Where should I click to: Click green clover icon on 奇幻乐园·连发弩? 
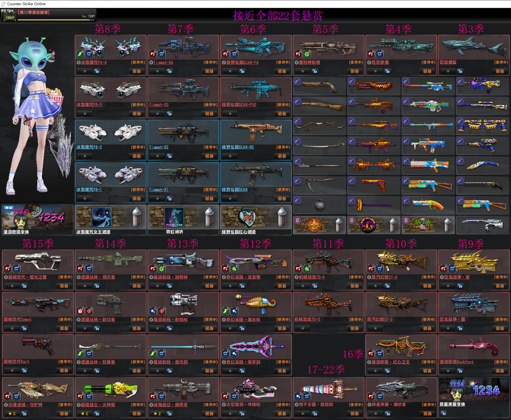pos(234,268)
